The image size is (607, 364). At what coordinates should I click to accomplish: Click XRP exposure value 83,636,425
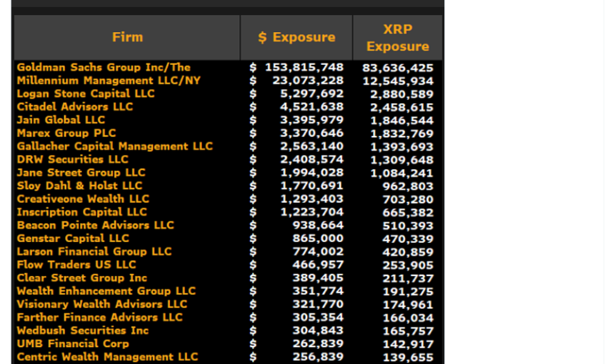[398, 68]
